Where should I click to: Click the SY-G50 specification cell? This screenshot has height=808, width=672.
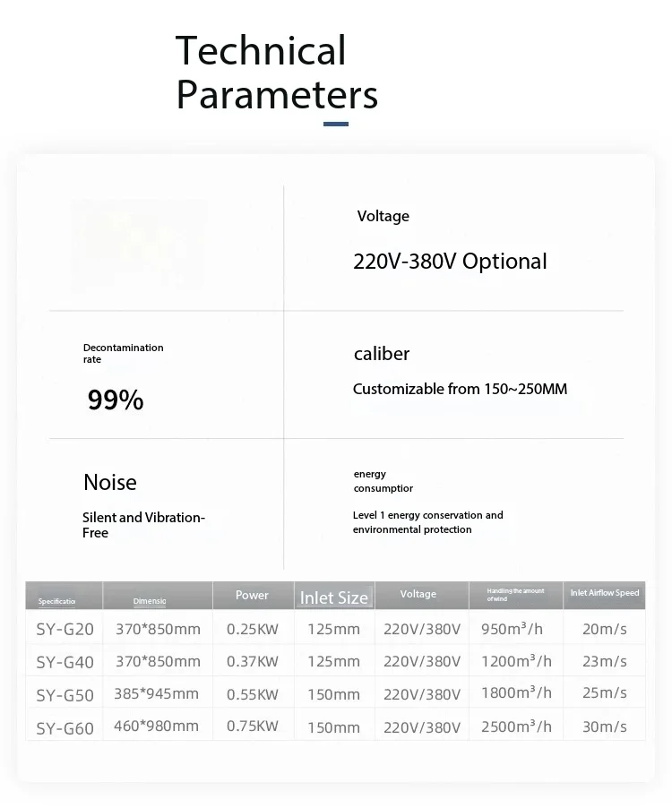[x=65, y=695]
